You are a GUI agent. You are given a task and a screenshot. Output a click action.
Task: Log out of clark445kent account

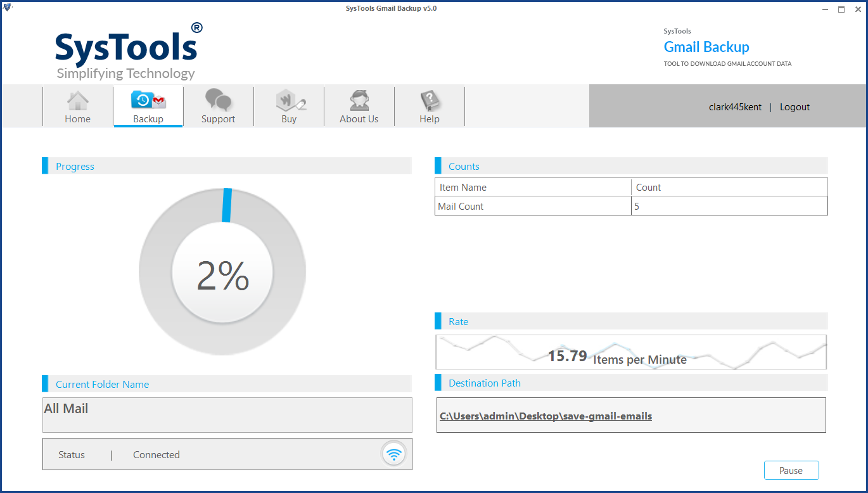pos(795,107)
